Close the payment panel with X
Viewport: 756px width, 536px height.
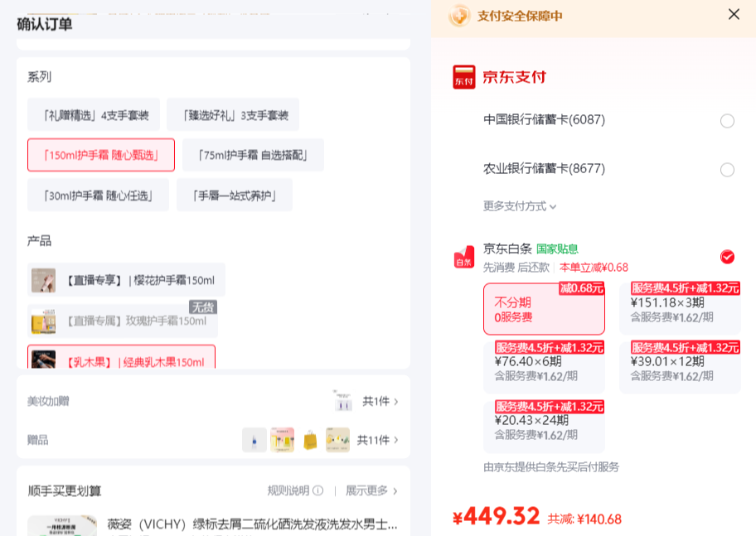[x=734, y=14]
